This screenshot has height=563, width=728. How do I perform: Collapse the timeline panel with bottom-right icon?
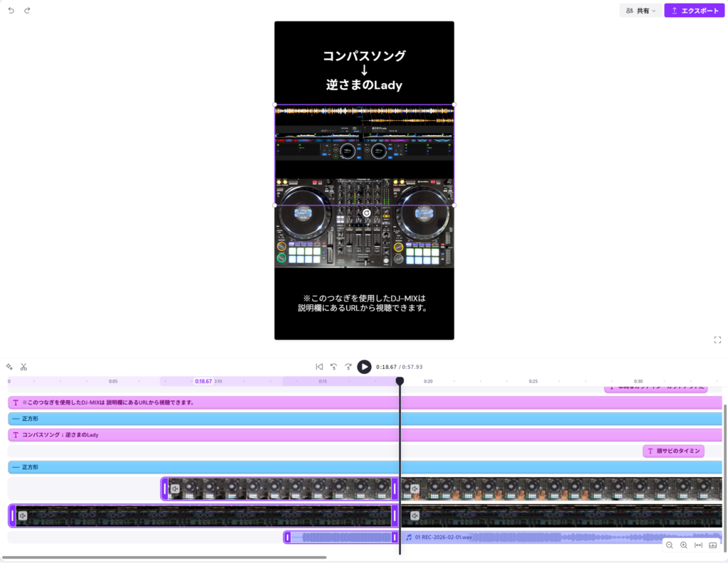713,545
